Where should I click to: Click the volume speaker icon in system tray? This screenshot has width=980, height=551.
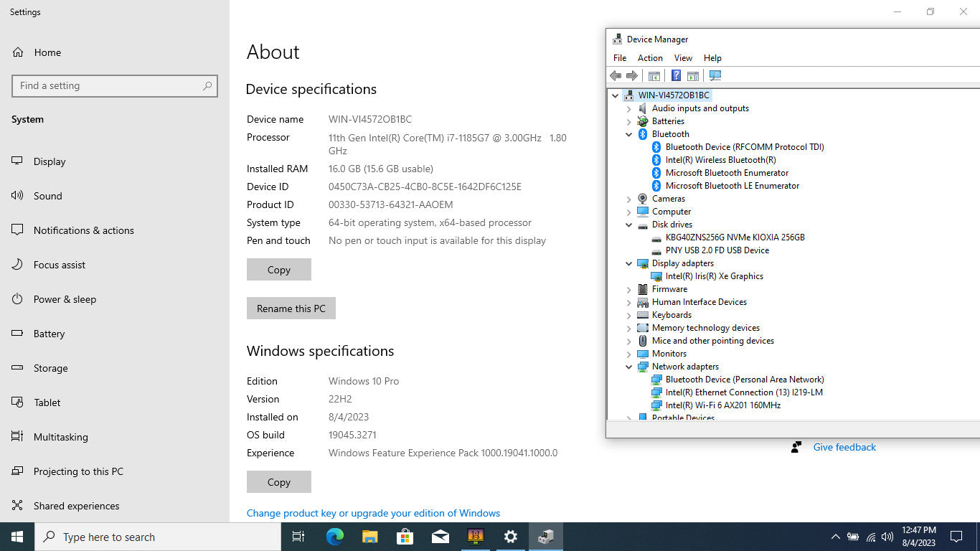[887, 537]
